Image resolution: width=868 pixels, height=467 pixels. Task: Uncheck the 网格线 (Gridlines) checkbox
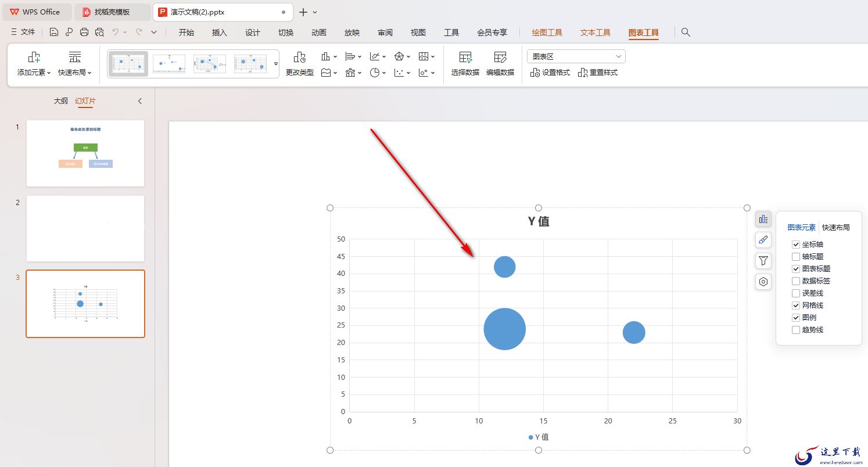coord(796,306)
